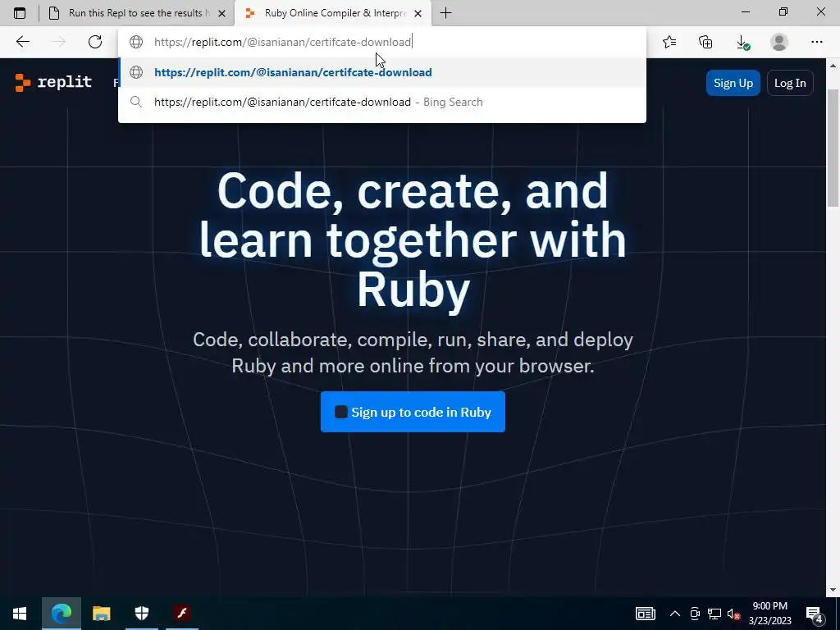
Task: Click the scrollbar down arrow
Action: click(x=833, y=590)
